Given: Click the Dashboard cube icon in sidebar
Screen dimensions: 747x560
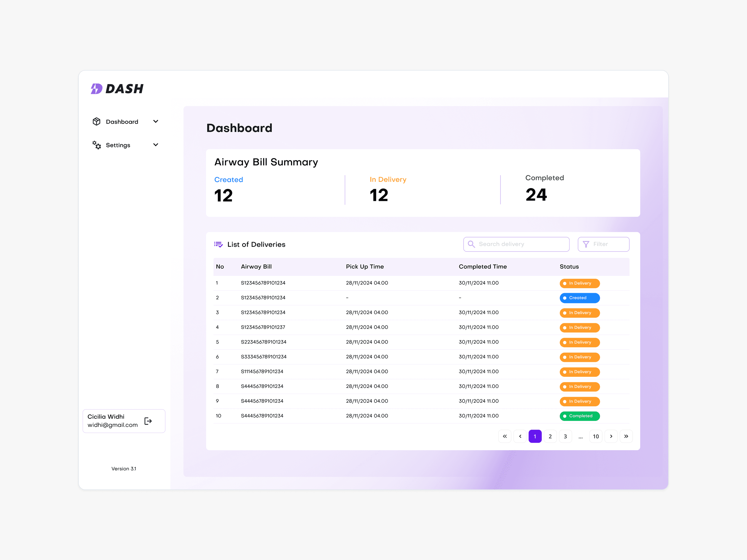Looking at the screenshot, I should point(97,122).
